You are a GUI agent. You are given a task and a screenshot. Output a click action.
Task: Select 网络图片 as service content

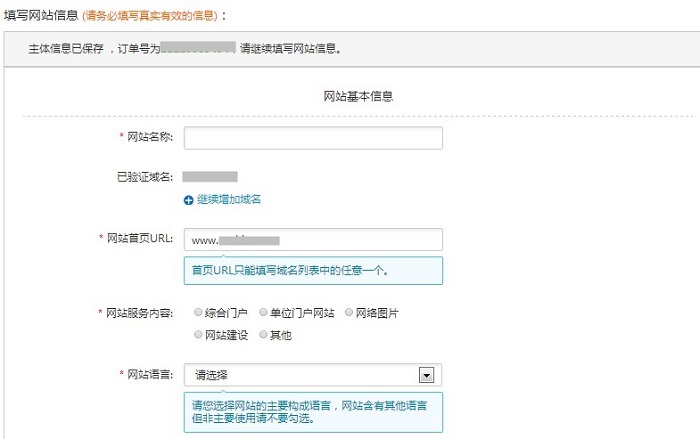[x=349, y=313]
